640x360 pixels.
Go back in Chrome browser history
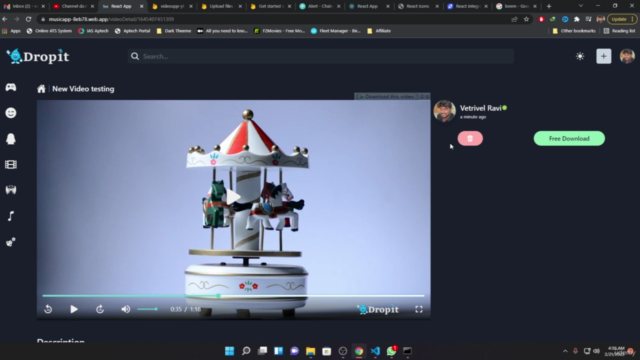(x=5, y=19)
